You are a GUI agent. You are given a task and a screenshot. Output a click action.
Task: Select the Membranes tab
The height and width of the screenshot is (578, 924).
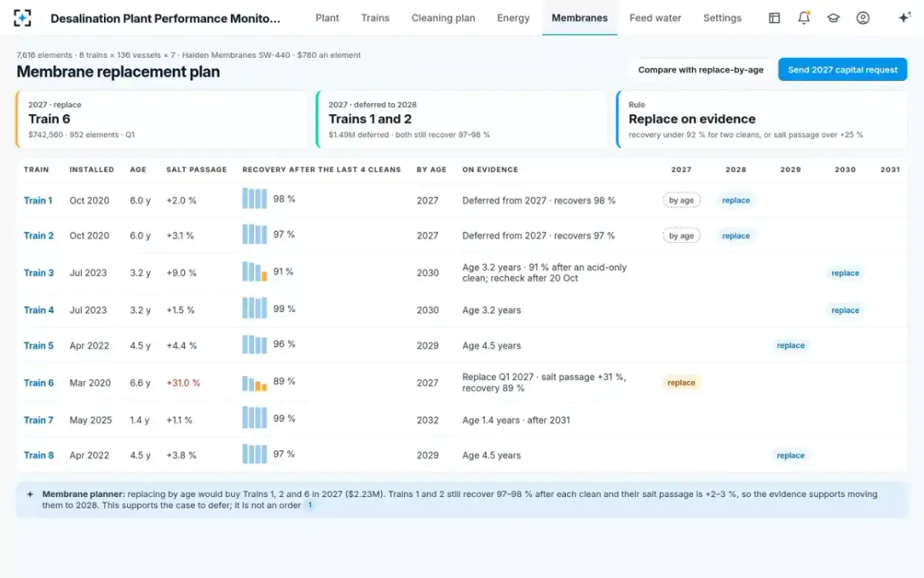pyautogui.click(x=580, y=18)
